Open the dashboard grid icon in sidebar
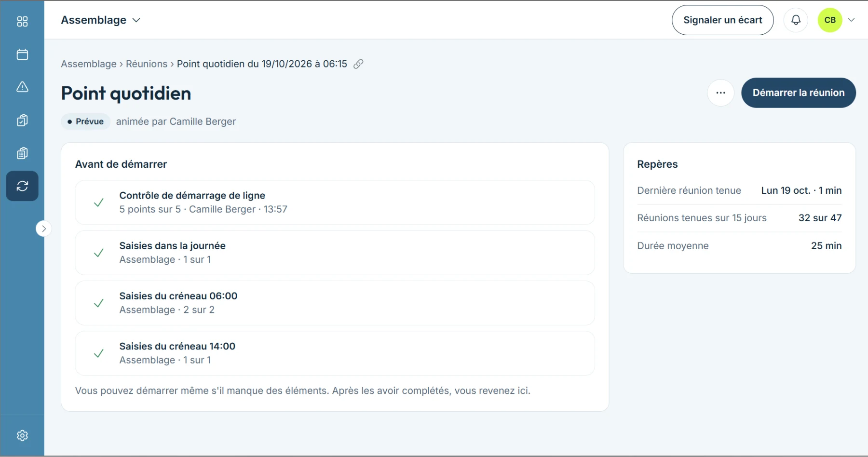Image resolution: width=868 pixels, height=457 pixels. tap(22, 22)
